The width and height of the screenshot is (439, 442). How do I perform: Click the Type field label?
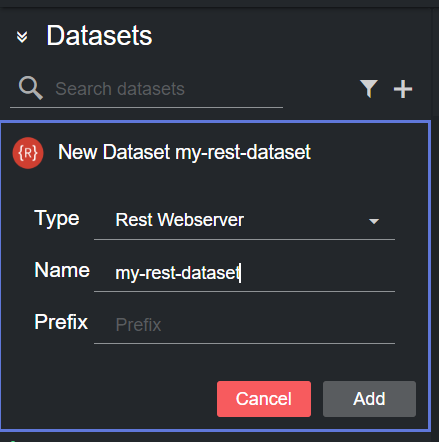tap(57, 219)
